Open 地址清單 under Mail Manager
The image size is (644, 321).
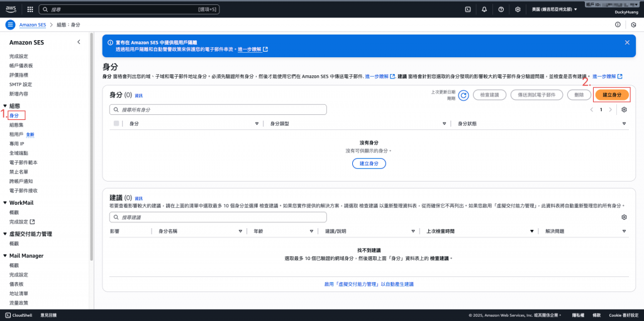point(18,293)
